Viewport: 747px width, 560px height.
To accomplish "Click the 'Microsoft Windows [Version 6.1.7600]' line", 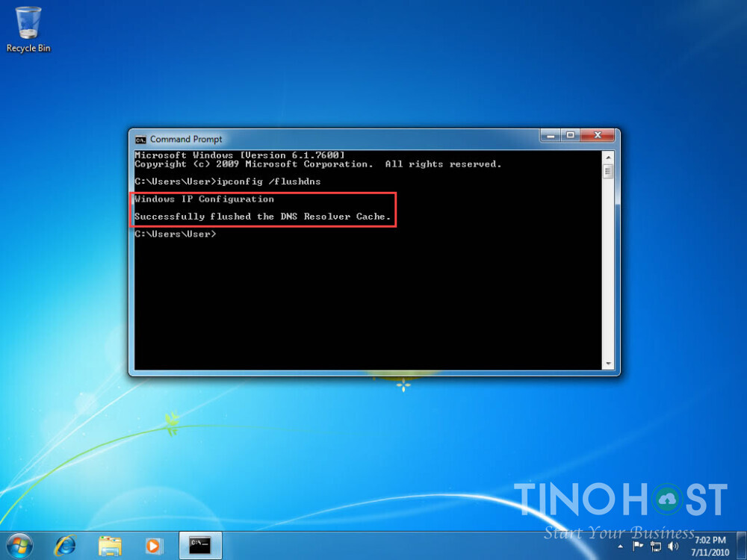I will pos(239,155).
